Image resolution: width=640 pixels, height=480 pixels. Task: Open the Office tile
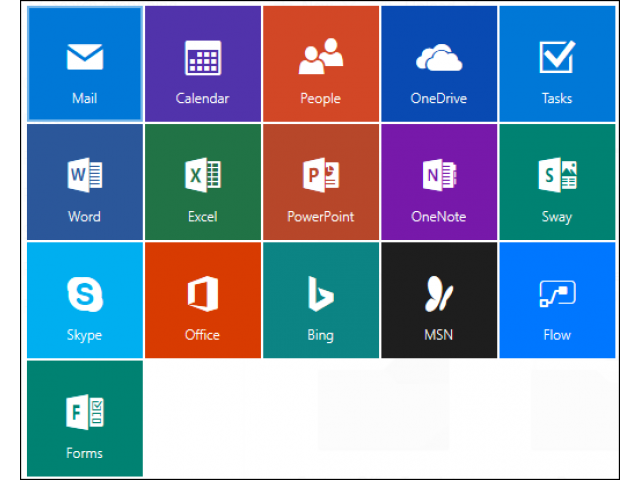(203, 300)
